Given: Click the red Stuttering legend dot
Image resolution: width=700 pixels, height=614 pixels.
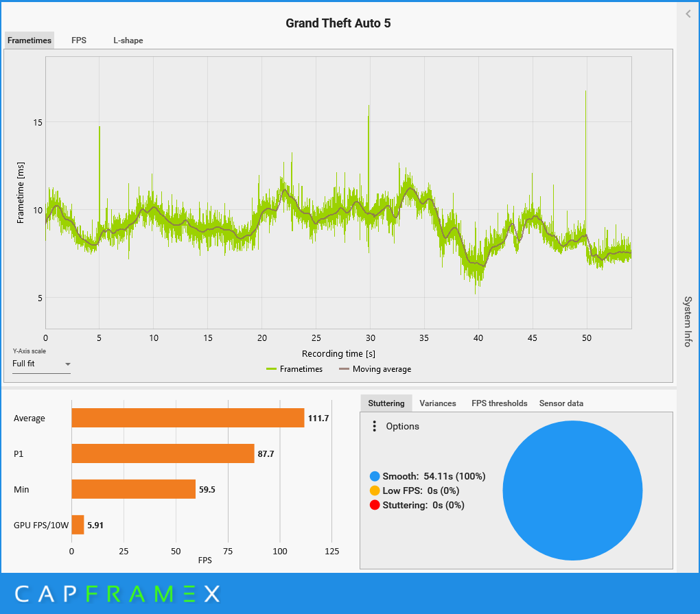Looking at the screenshot, I should click(x=375, y=505).
